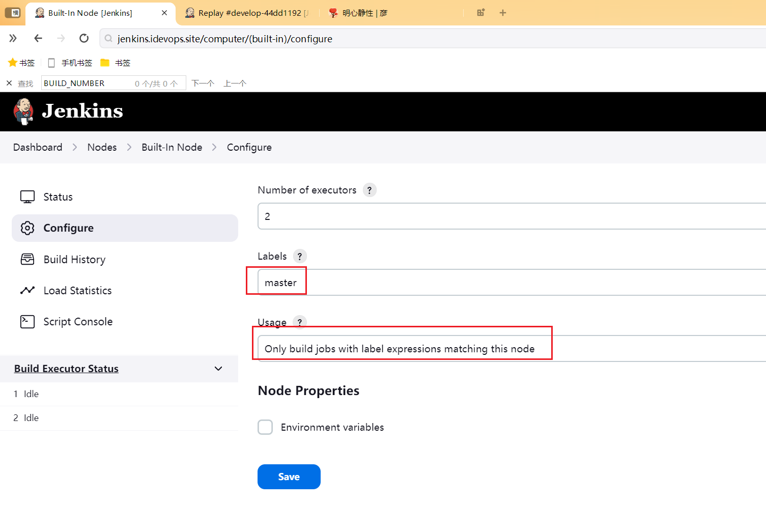766x532 pixels.
Task: Click the star bookmarks icon
Action: click(13, 63)
